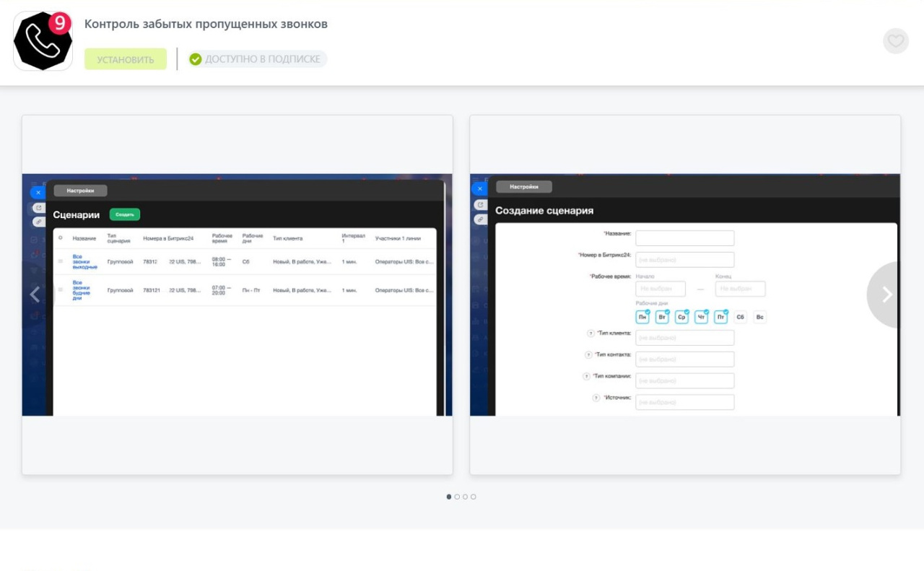Toggle the Пн weekday checkbox
This screenshot has height=571, width=924.
point(642,317)
